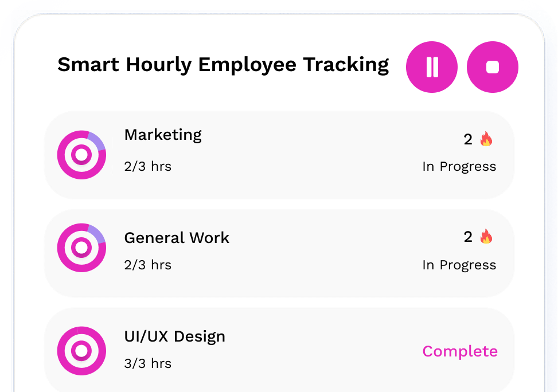
Task: Toggle the Marketing task In Progress status
Action: pos(459,166)
